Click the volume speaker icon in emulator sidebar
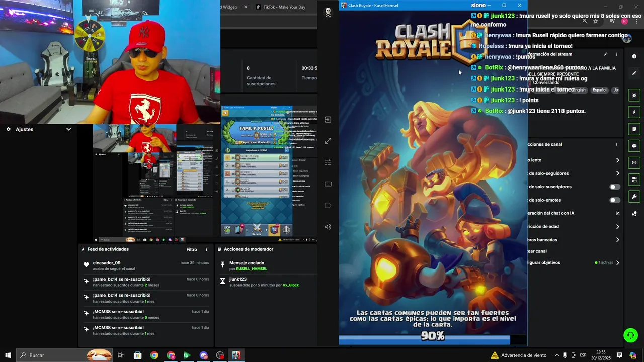644x362 pixels. 328,227
